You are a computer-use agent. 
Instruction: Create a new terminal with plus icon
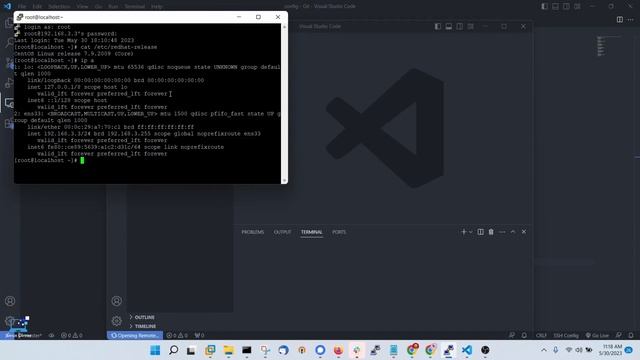[463, 232]
